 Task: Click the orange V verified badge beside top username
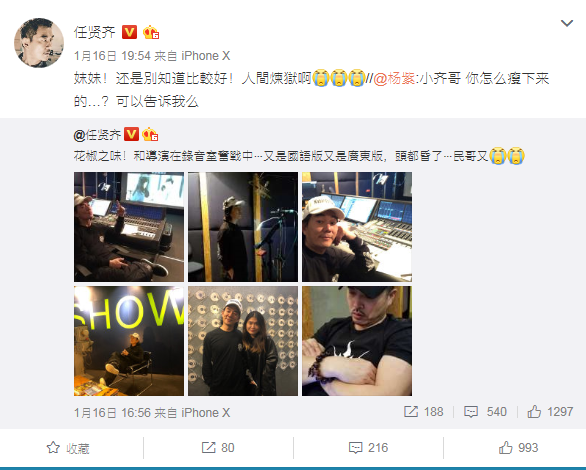(x=130, y=32)
